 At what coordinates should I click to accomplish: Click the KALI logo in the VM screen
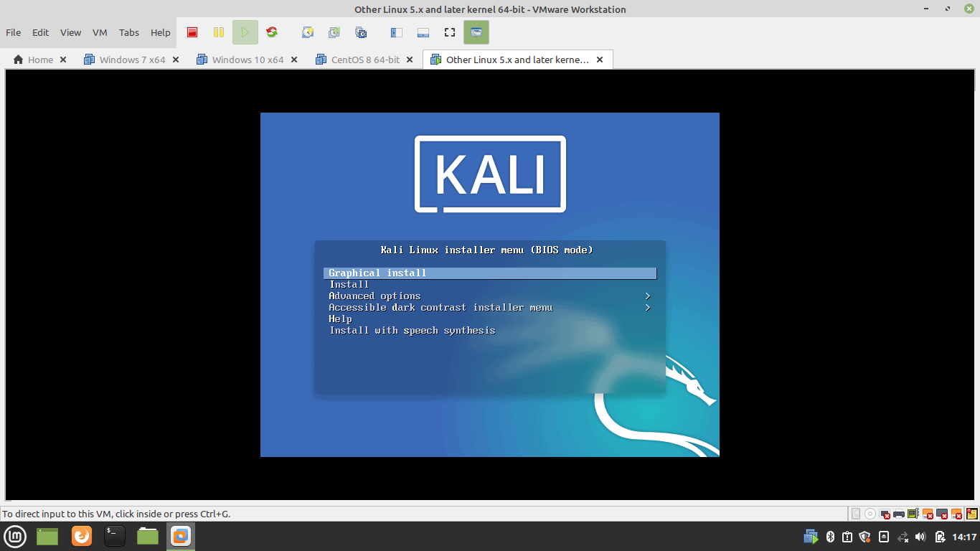tap(490, 174)
